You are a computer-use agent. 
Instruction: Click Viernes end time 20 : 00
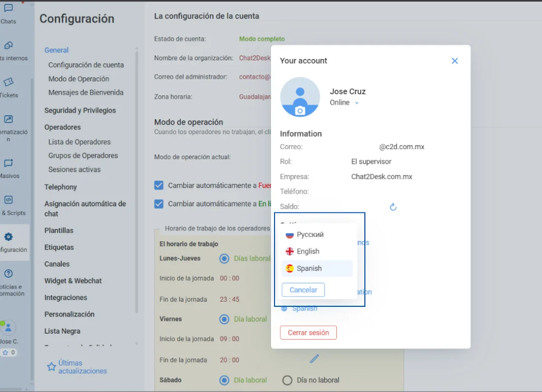pyautogui.click(x=229, y=360)
